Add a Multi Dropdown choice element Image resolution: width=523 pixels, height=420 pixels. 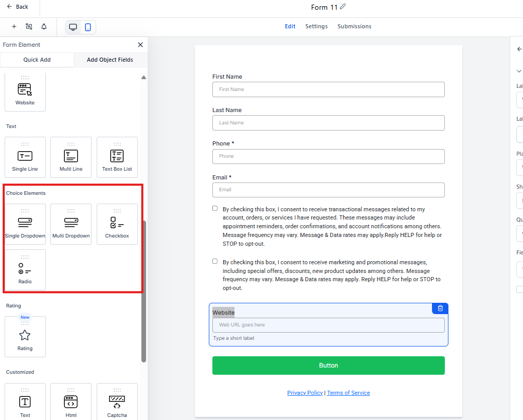[x=71, y=224]
